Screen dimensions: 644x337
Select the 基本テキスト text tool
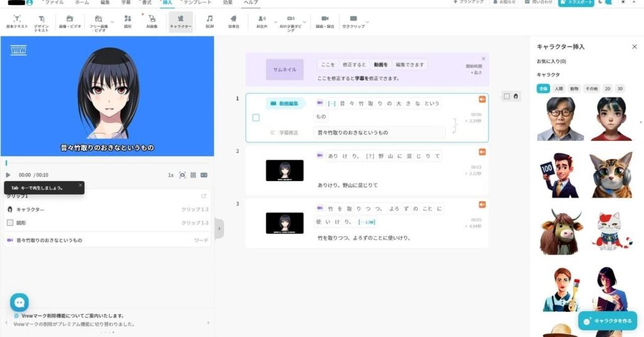17,22
